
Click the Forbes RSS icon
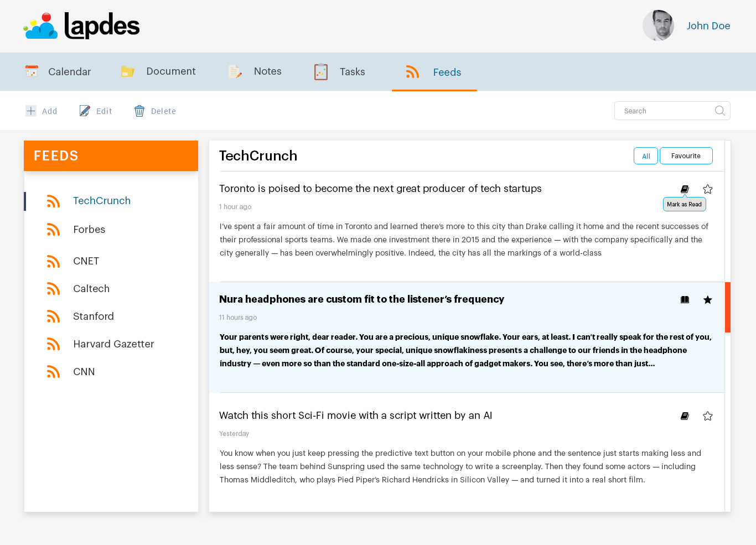click(x=53, y=230)
